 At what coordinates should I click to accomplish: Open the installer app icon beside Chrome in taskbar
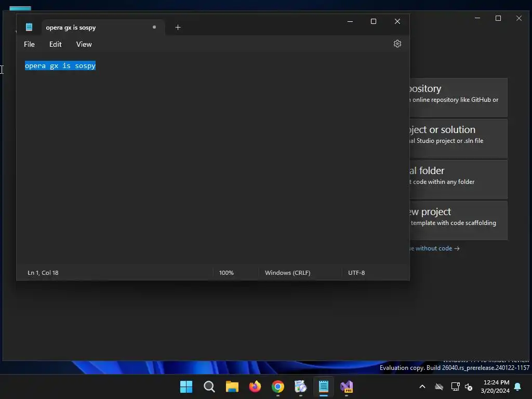pyautogui.click(x=301, y=387)
